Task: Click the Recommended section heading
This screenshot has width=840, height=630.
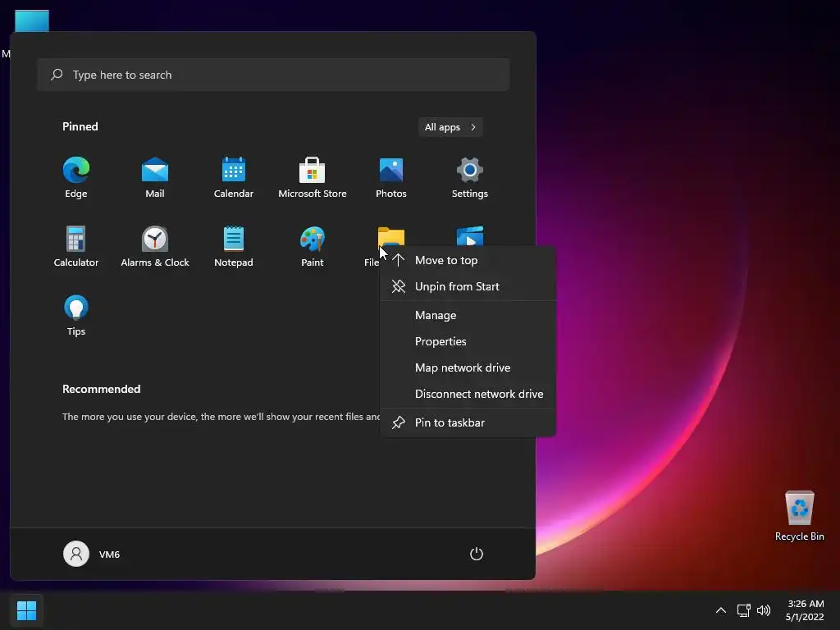Action: (101, 389)
